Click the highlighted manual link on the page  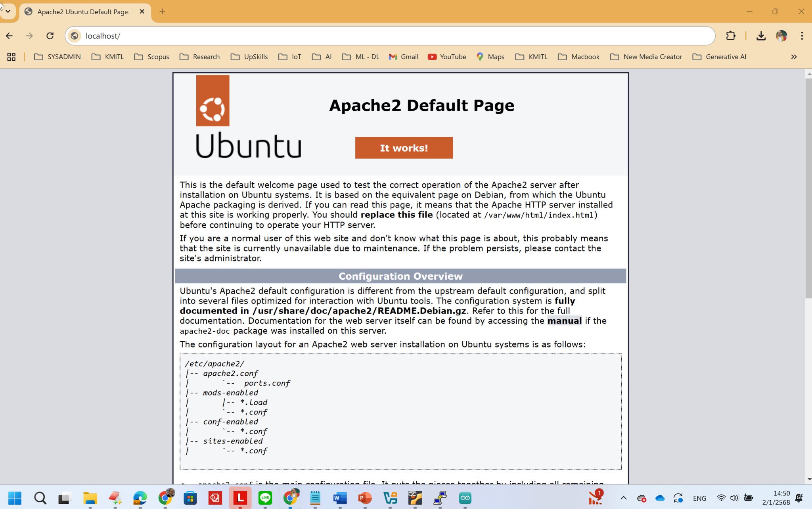pyautogui.click(x=565, y=321)
